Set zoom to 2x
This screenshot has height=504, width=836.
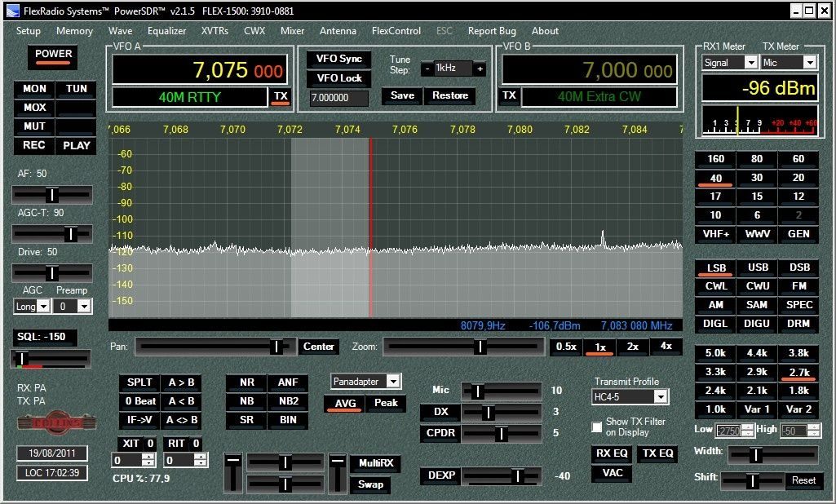tap(632, 347)
